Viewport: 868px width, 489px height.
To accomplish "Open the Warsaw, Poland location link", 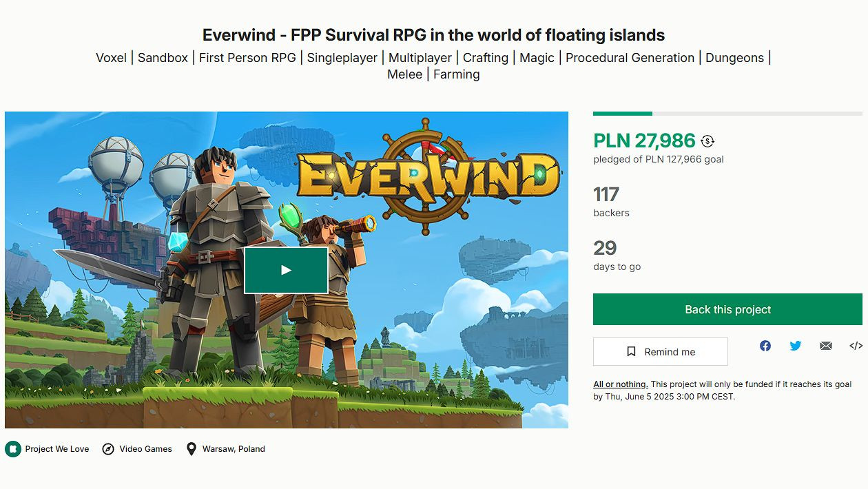I will click(x=234, y=449).
